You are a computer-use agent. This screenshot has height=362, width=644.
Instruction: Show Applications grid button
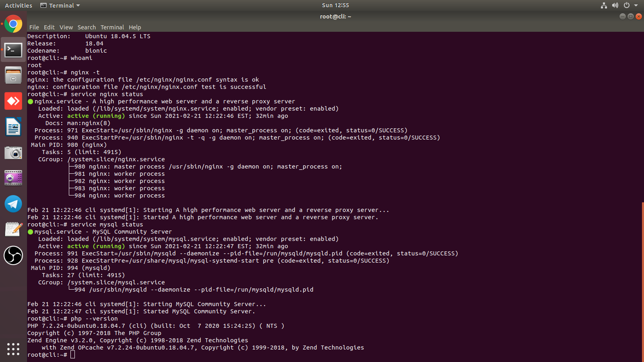click(x=13, y=349)
